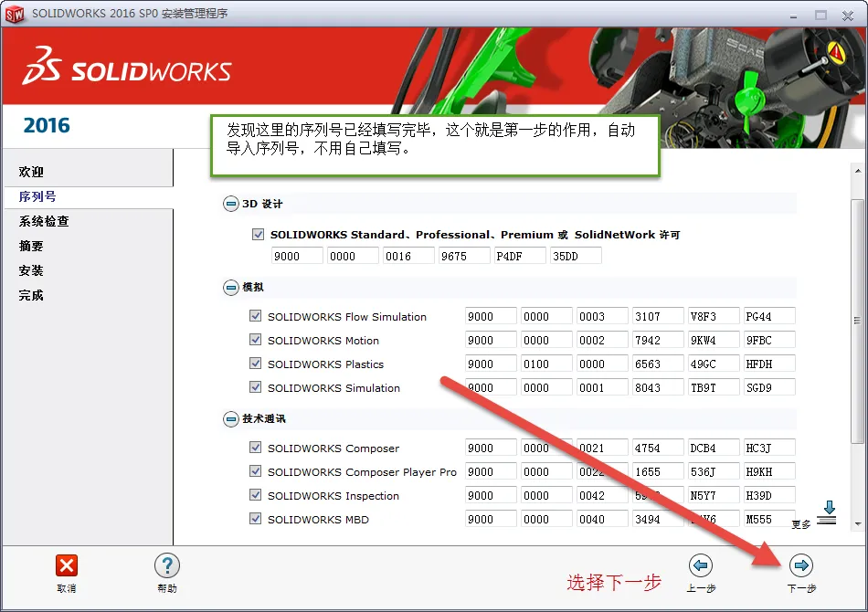The height and width of the screenshot is (612, 868).
Task: Toggle SOLIDWORKS Composer Player Pro checkbox
Action: point(255,471)
